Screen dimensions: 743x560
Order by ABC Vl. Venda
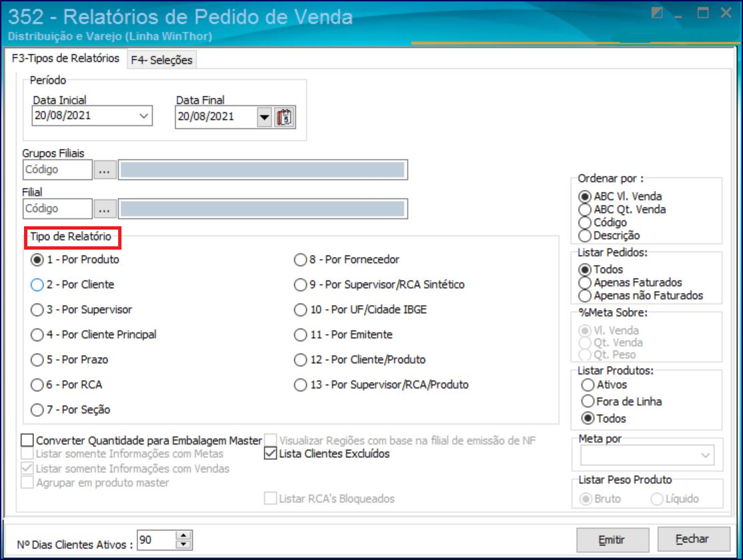(x=620, y=197)
